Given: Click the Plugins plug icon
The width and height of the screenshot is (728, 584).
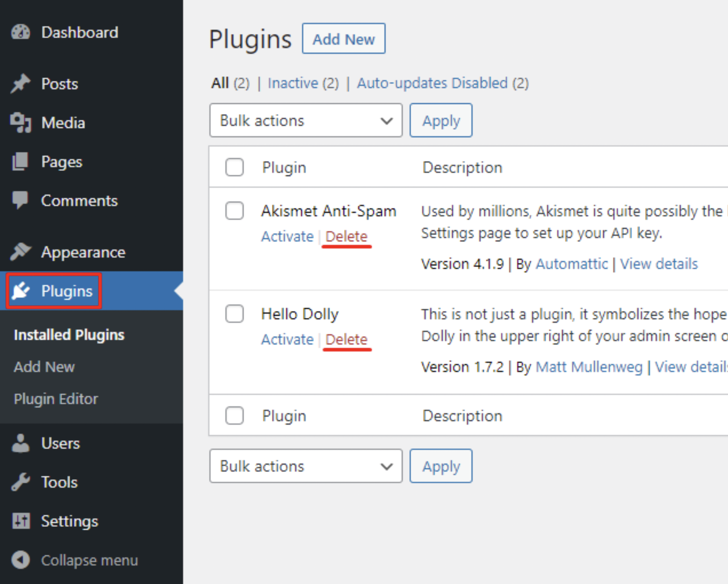Looking at the screenshot, I should pos(21,291).
